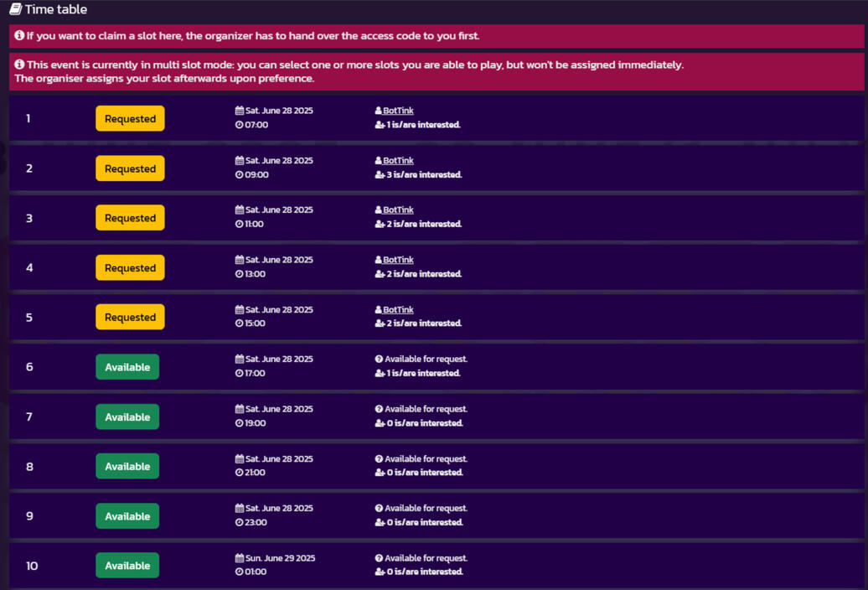The image size is (868, 590).
Task: Click the question mark icon in slot 6
Action: click(x=379, y=360)
